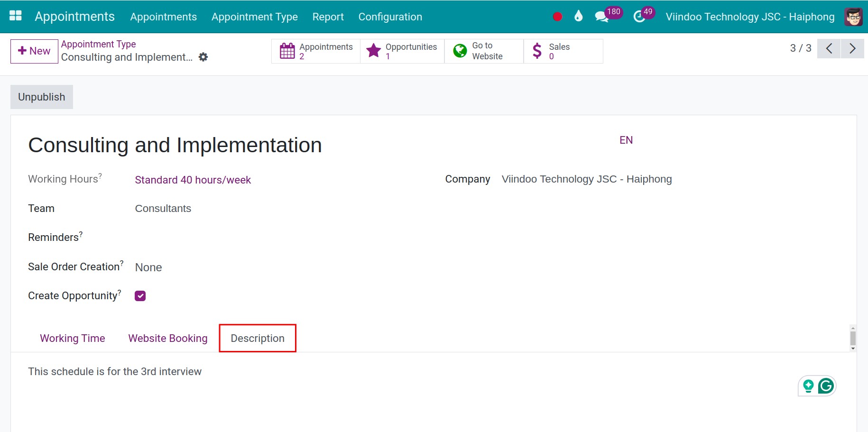The height and width of the screenshot is (432, 868).
Task: Open the user avatar menu
Action: (x=854, y=17)
